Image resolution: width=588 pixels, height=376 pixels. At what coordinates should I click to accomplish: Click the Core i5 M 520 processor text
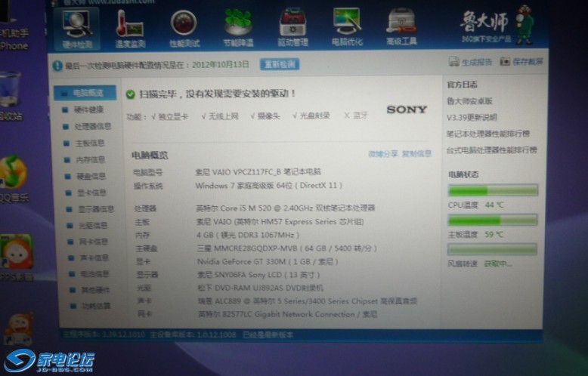click(x=286, y=208)
